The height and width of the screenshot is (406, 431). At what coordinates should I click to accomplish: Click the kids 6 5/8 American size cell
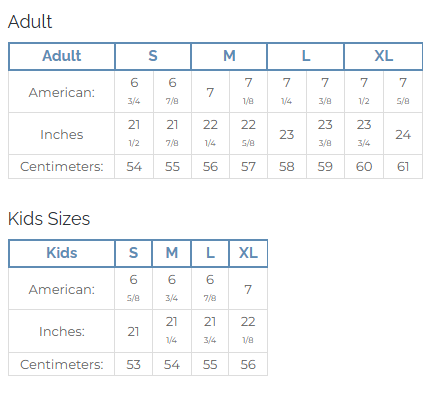tap(133, 288)
